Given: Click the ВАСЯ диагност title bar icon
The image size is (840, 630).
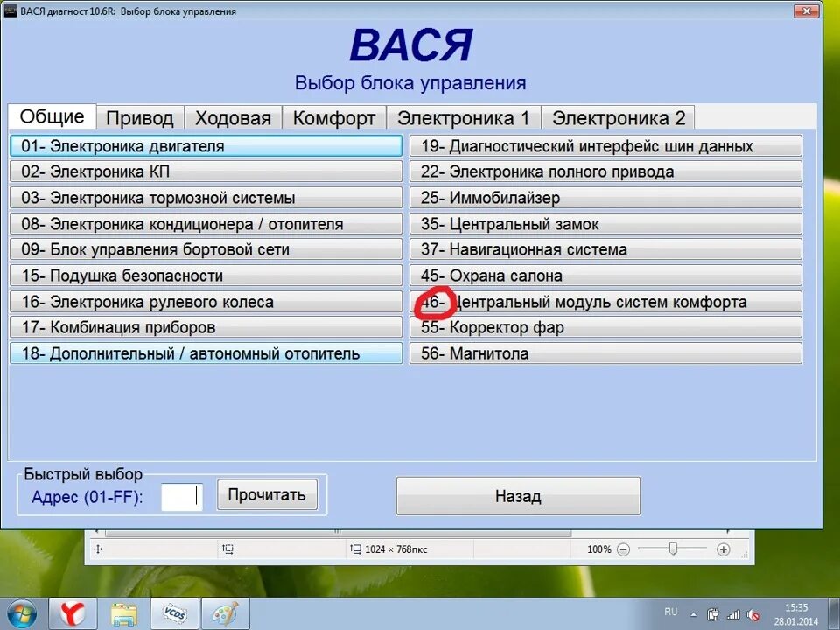Looking at the screenshot, I should click(10, 11).
